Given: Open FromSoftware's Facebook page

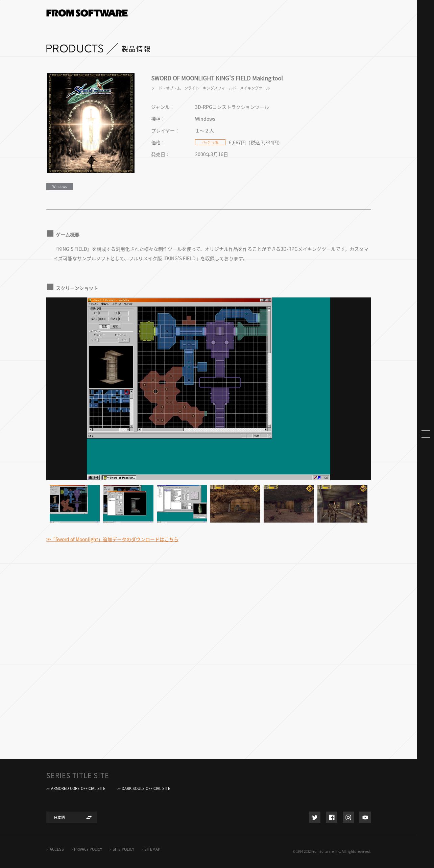Looking at the screenshot, I should pos(332,817).
